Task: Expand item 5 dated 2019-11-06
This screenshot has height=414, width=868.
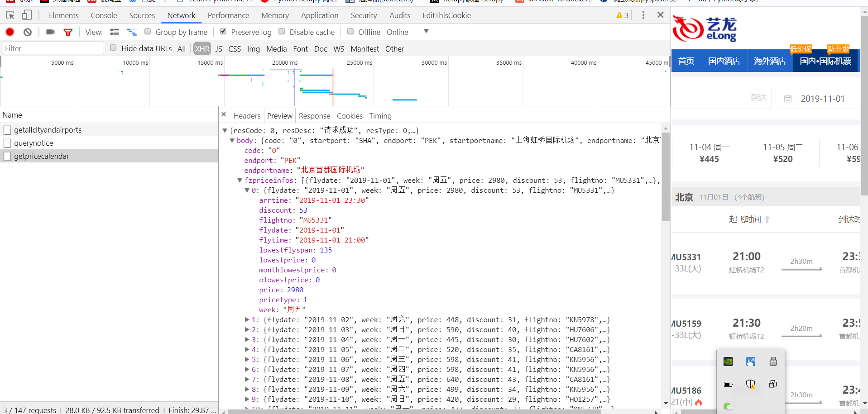Action: 247,359
